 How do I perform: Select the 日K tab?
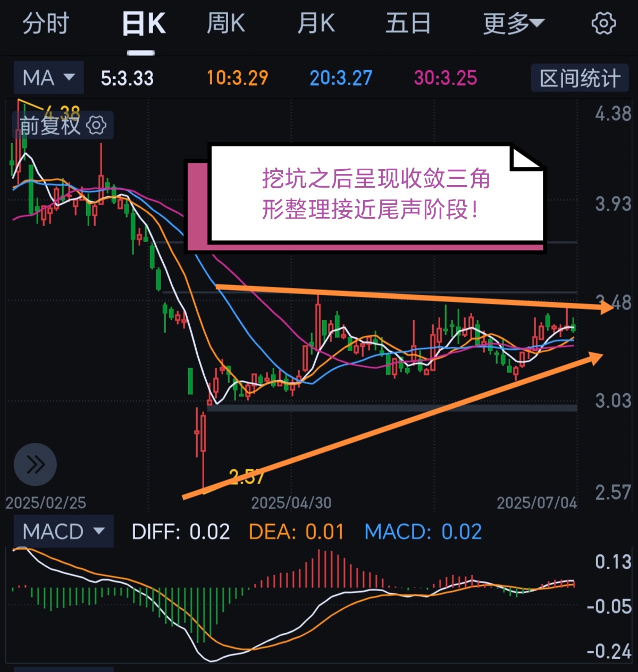coord(143,24)
